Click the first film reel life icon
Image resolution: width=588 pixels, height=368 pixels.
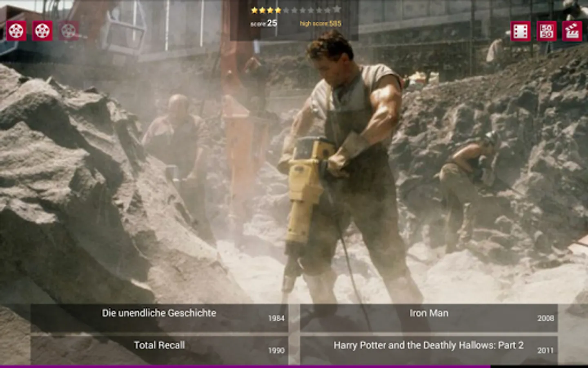[16, 31]
